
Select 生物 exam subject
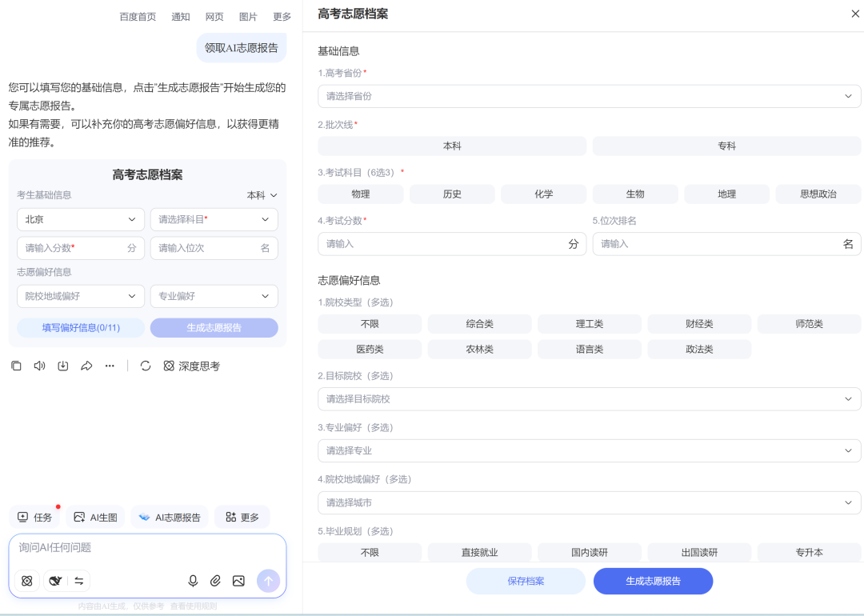[x=634, y=194]
